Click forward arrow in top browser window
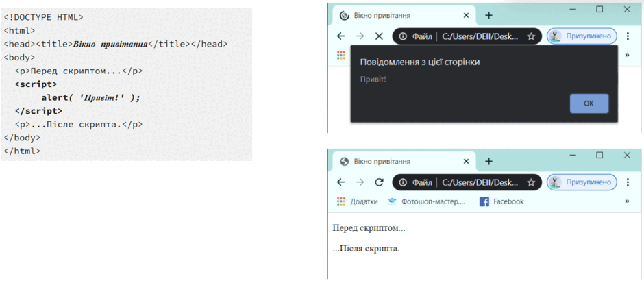Viewport: 644px width, 283px height. pyautogui.click(x=360, y=36)
